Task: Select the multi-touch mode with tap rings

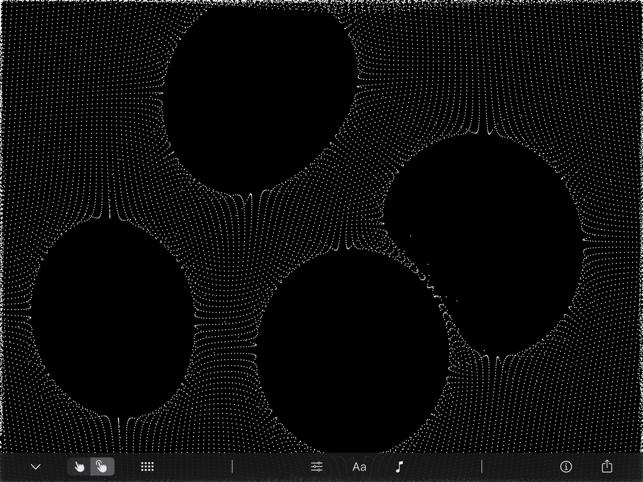Action: pos(102,467)
